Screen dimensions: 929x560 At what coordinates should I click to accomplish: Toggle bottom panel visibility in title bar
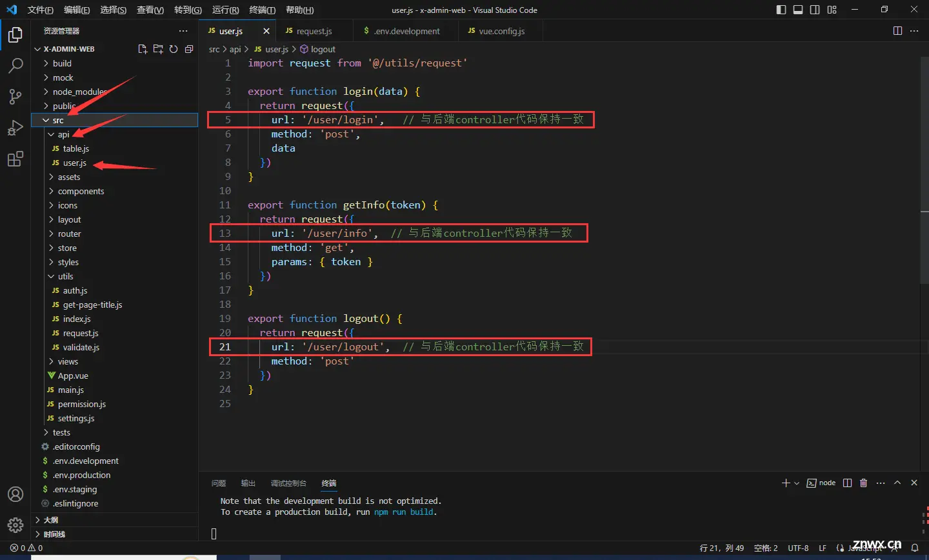pos(798,10)
